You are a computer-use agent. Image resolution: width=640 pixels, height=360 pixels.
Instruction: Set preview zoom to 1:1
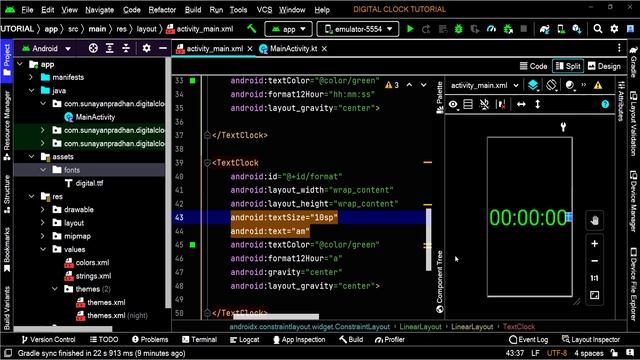pyautogui.click(x=594, y=278)
